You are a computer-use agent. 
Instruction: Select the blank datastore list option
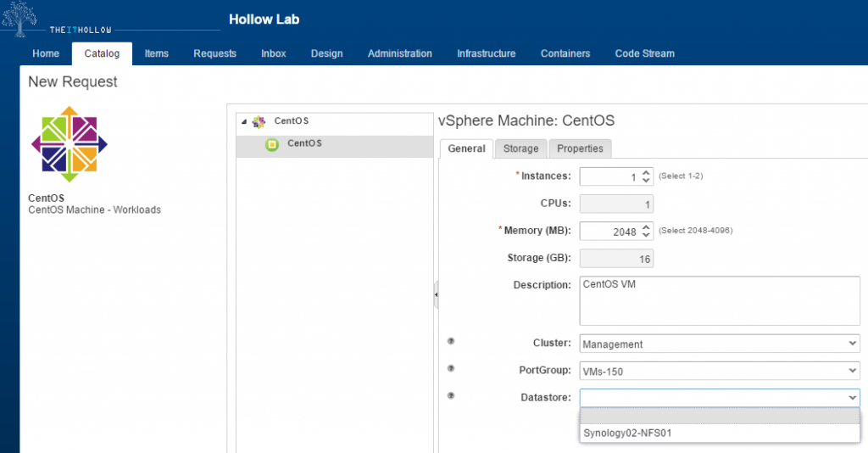720,416
